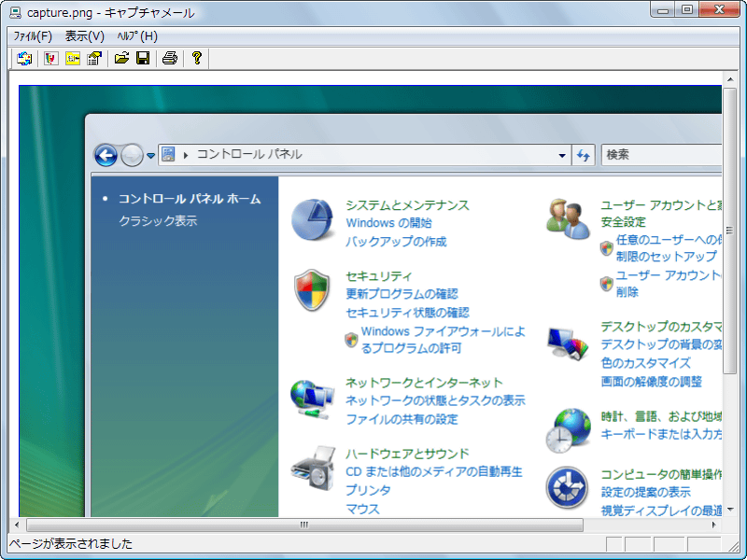Click in the 検索 search field
This screenshot has height=560, width=747.
coord(662,155)
